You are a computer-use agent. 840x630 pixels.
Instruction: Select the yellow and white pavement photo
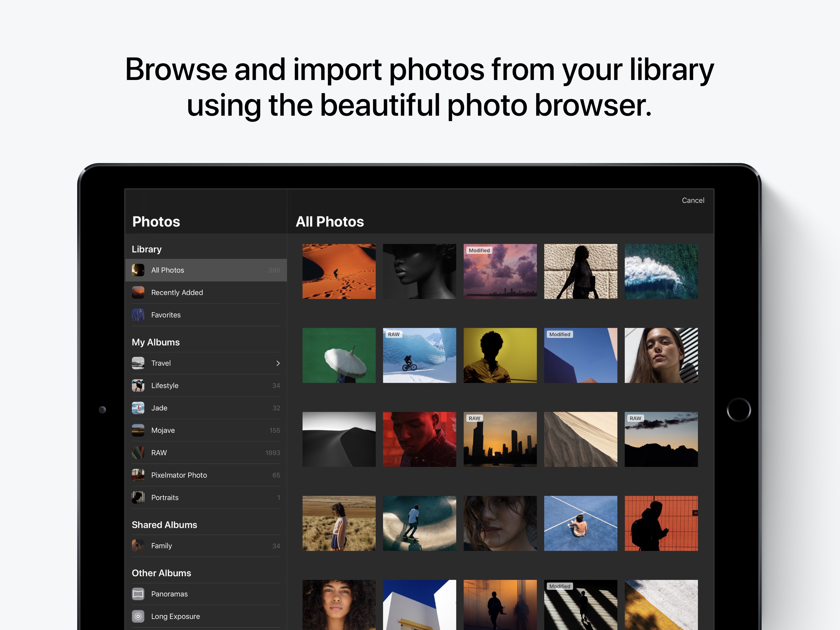(x=661, y=604)
